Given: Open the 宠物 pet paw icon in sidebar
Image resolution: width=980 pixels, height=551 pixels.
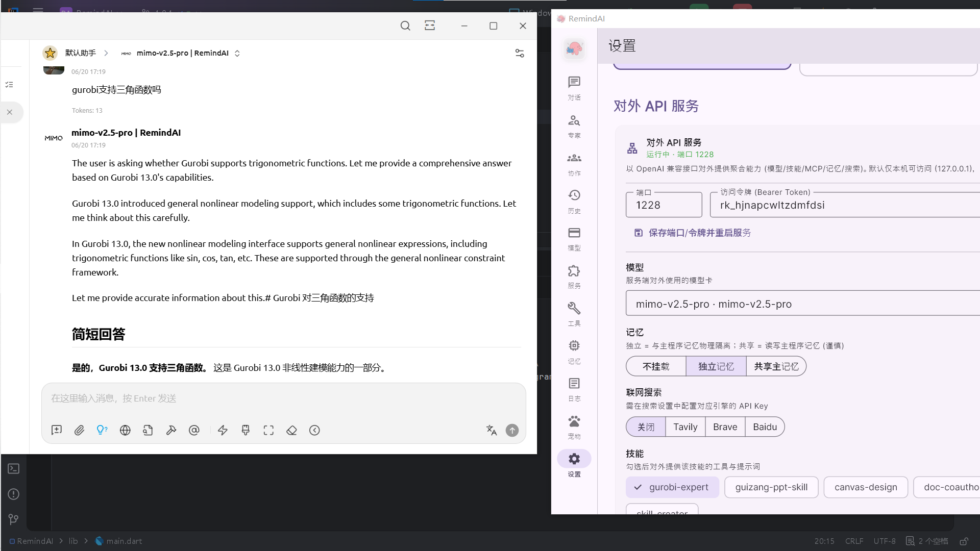Looking at the screenshot, I should (574, 427).
